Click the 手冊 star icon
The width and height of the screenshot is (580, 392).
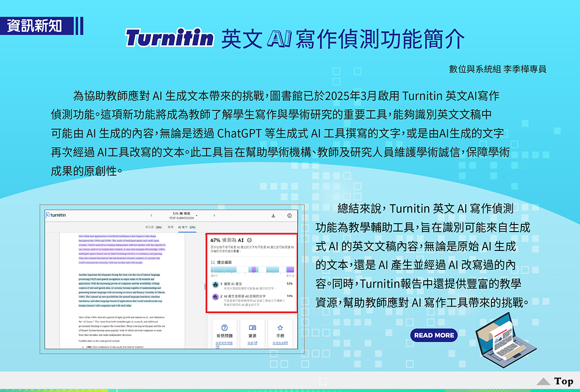pos(280,328)
